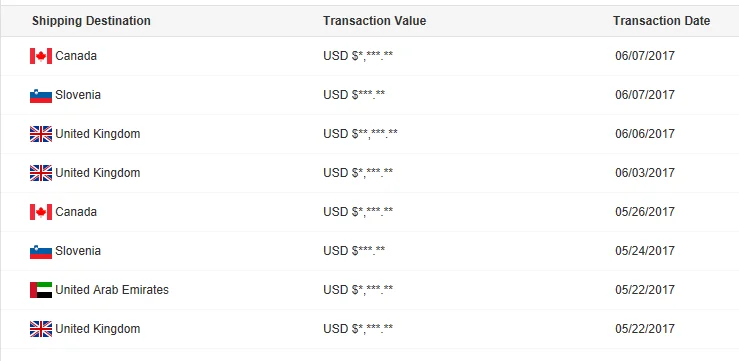Click Canada text in the 05/26/2017 row
739x361 pixels.
(76, 212)
